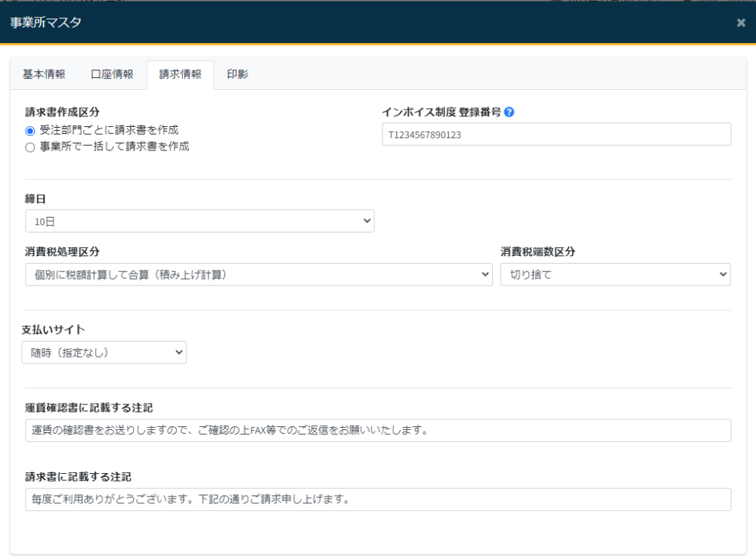Open the help tooltip for インボイス制度 登録番号
The height and width of the screenshot is (560, 756).
(x=510, y=110)
